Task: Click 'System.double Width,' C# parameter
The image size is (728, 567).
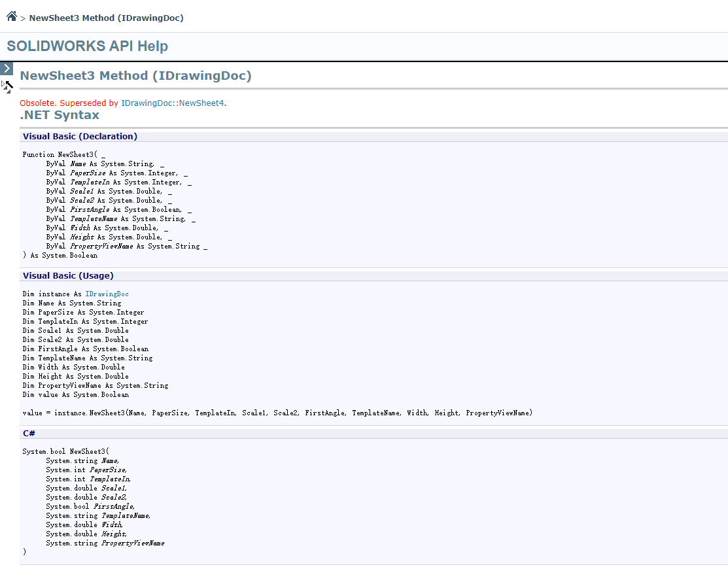Action: pyautogui.click(x=85, y=524)
